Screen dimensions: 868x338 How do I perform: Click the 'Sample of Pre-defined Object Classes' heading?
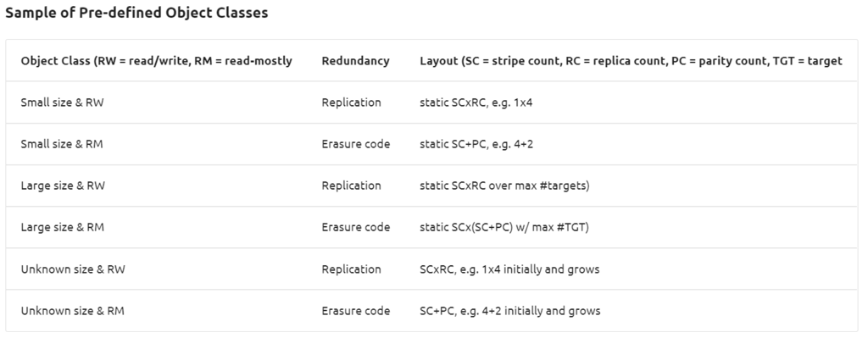point(136,13)
